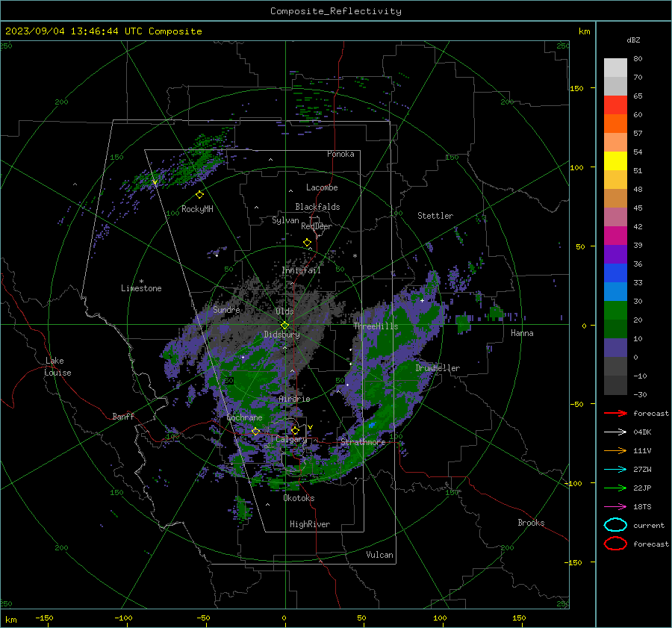Click the Lacombe city label
The height and width of the screenshot is (628, 672).
[x=322, y=187]
